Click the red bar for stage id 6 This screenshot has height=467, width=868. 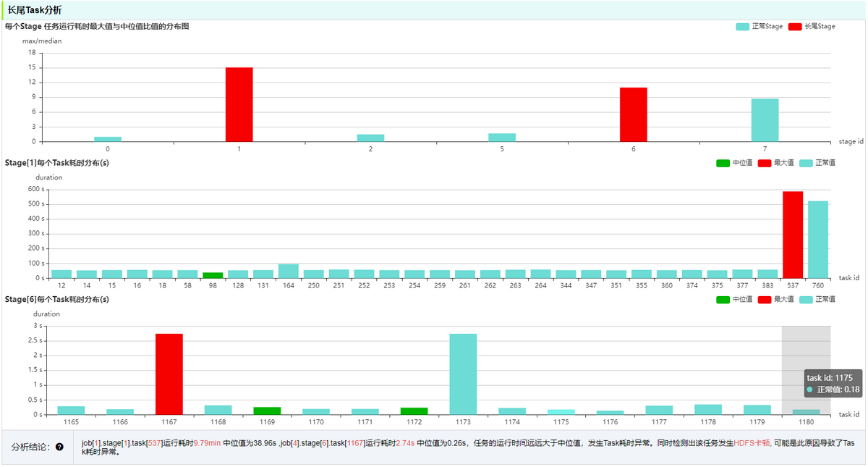pos(634,114)
